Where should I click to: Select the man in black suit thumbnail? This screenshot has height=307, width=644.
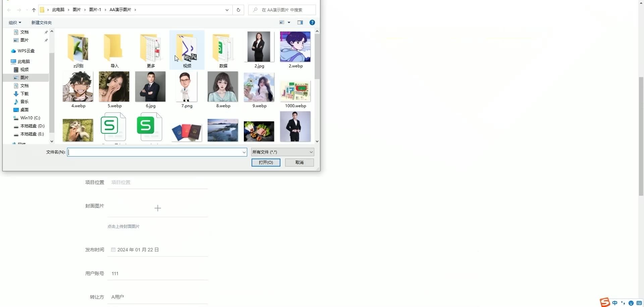296,126
